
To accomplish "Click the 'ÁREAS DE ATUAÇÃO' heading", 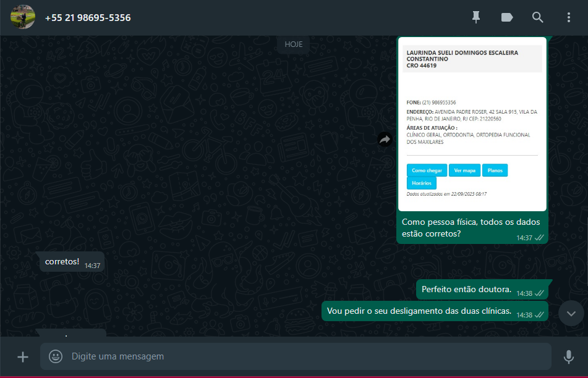I will click(x=432, y=128).
